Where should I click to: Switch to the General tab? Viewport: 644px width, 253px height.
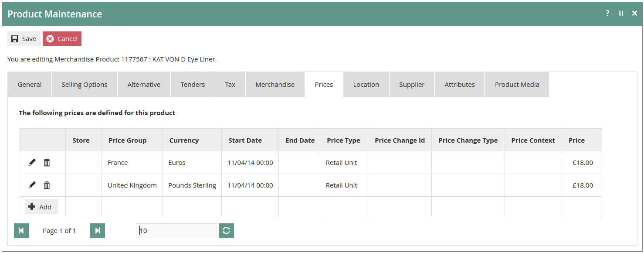(x=30, y=85)
